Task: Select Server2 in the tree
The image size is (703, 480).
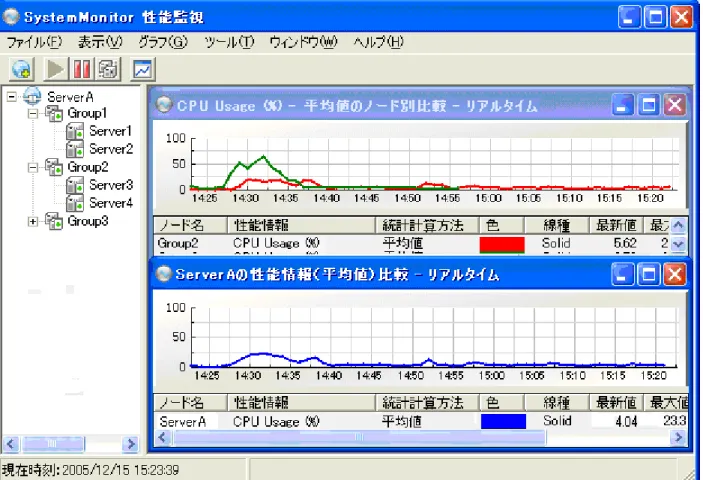Action: pos(111,149)
